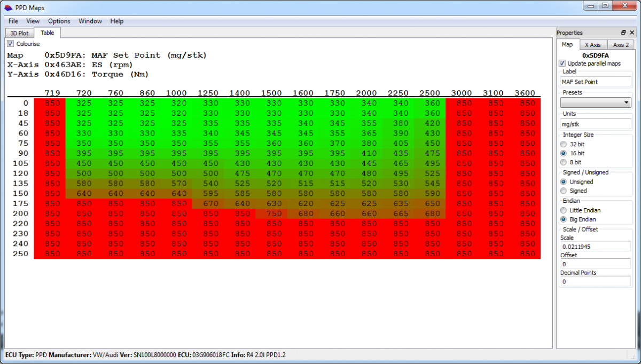Screen dimensions: 641x364
Task: Open the Options menu
Action: tap(59, 21)
